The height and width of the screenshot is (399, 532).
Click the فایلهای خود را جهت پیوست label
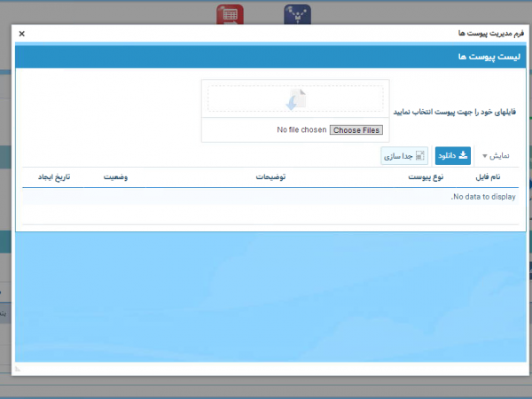(455, 112)
